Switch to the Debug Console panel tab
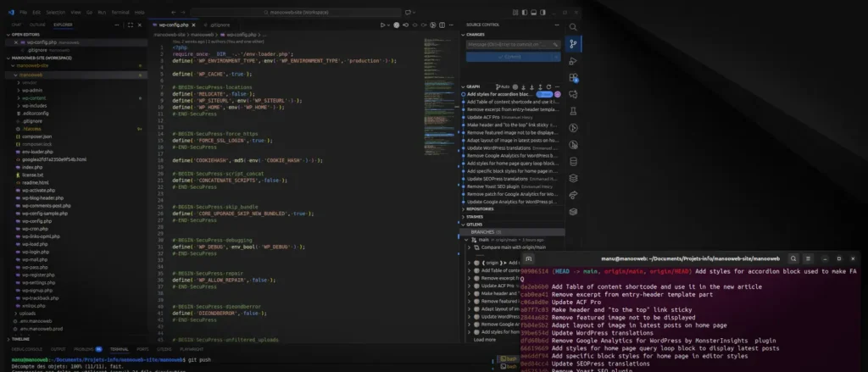 [x=26, y=349]
